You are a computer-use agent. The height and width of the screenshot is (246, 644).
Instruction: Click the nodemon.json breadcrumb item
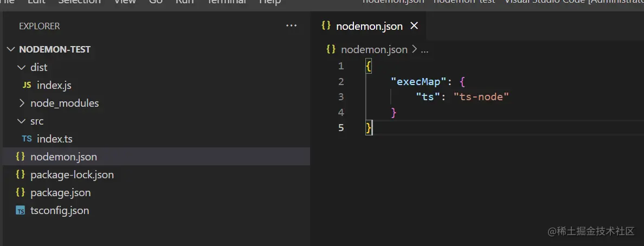pyautogui.click(x=374, y=49)
